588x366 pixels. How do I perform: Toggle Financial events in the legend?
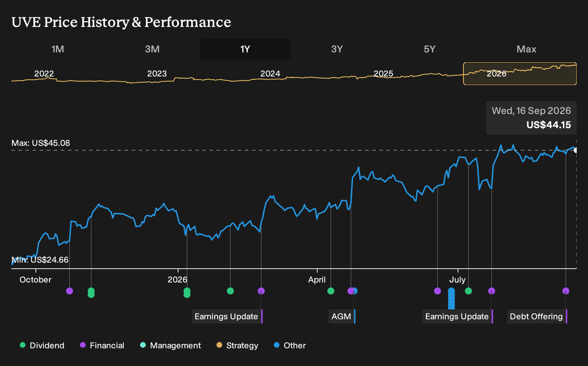(x=102, y=345)
